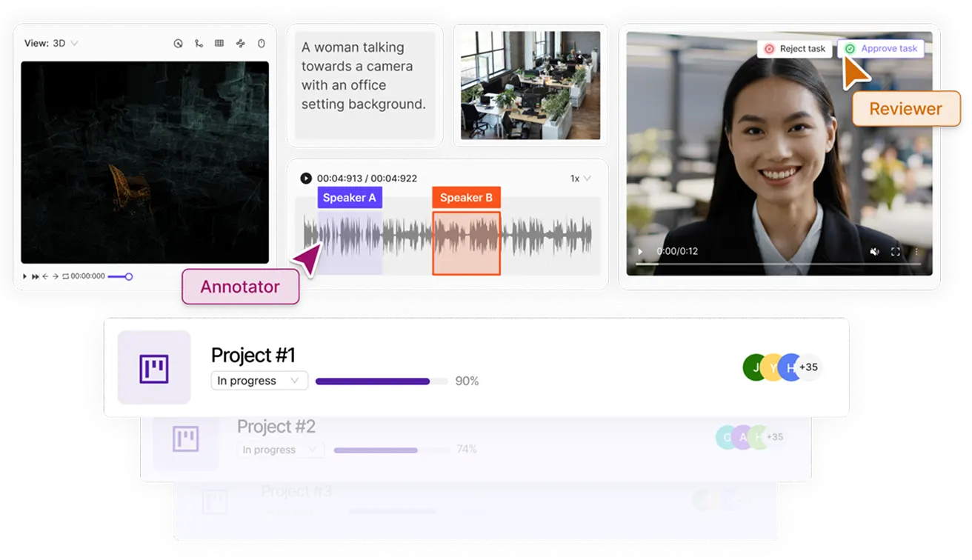Select the polyline path tool icon

pos(199,44)
